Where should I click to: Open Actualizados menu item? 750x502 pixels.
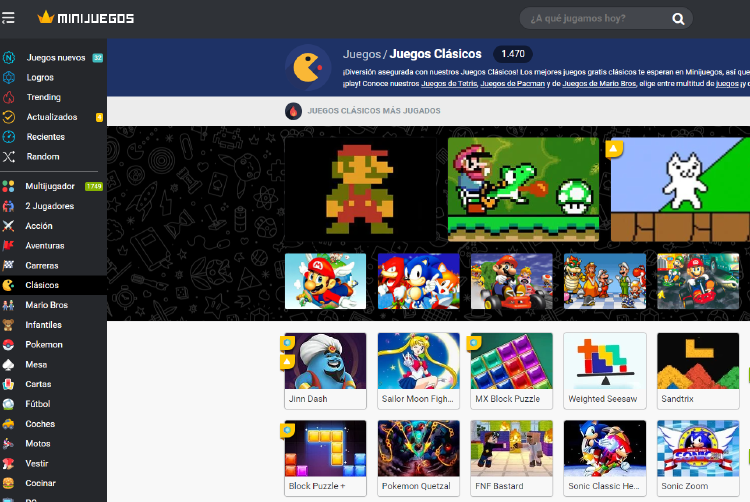(53, 117)
